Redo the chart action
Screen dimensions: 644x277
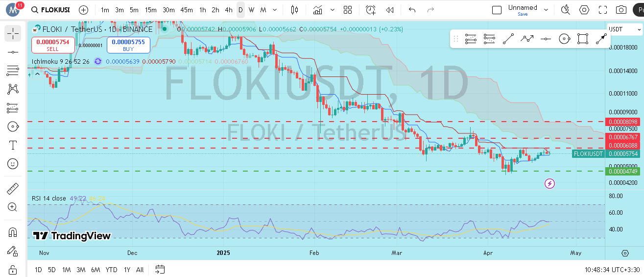[430, 10]
